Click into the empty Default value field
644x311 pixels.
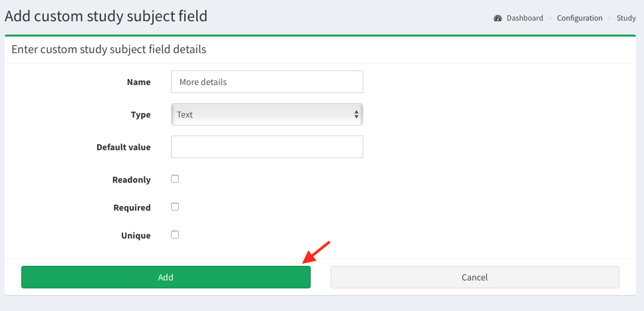click(x=266, y=147)
